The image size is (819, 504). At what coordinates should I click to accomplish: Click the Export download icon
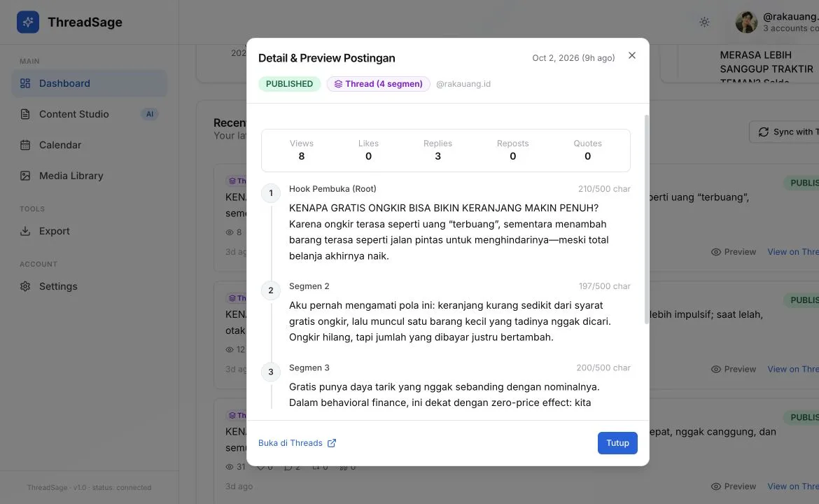coord(25,231)
